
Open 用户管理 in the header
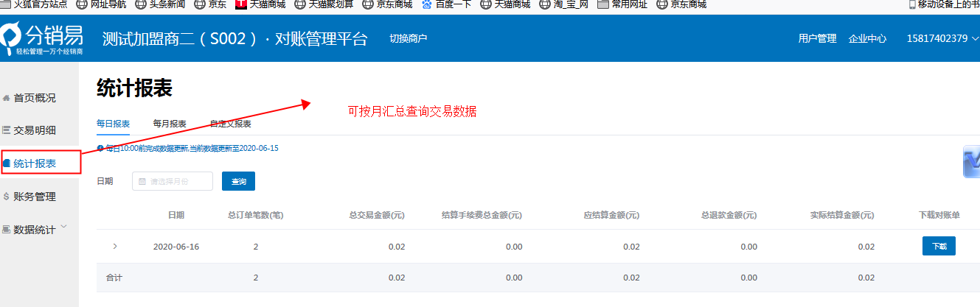(x=817, y=38)
